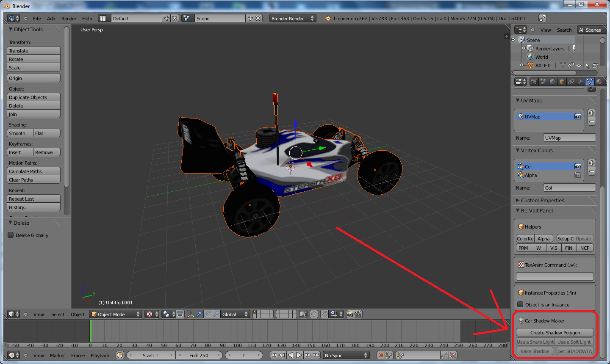
Task: Jump to the last frame in timeline
Action: point(316,355)
